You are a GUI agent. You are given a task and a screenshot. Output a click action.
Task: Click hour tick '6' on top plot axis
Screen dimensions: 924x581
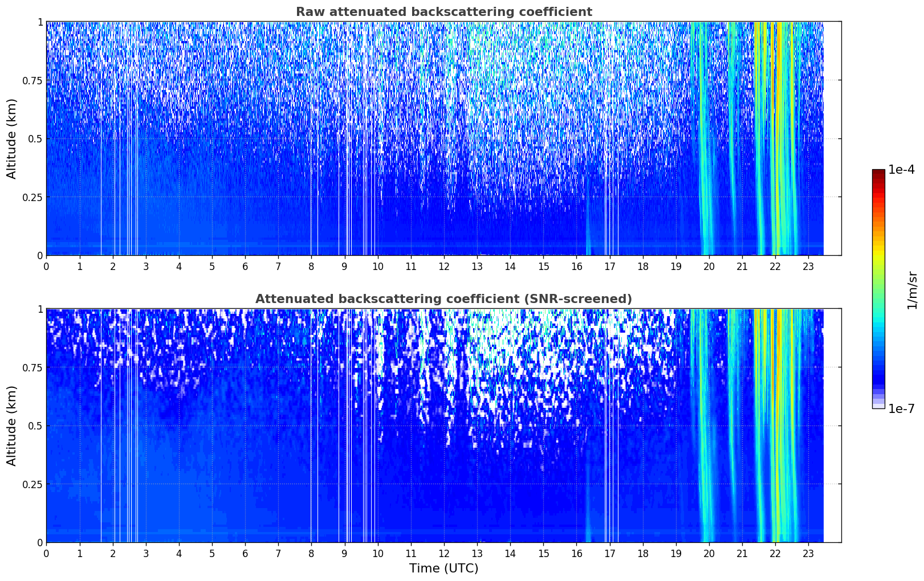pyautogui.click(x=245, y=266)
